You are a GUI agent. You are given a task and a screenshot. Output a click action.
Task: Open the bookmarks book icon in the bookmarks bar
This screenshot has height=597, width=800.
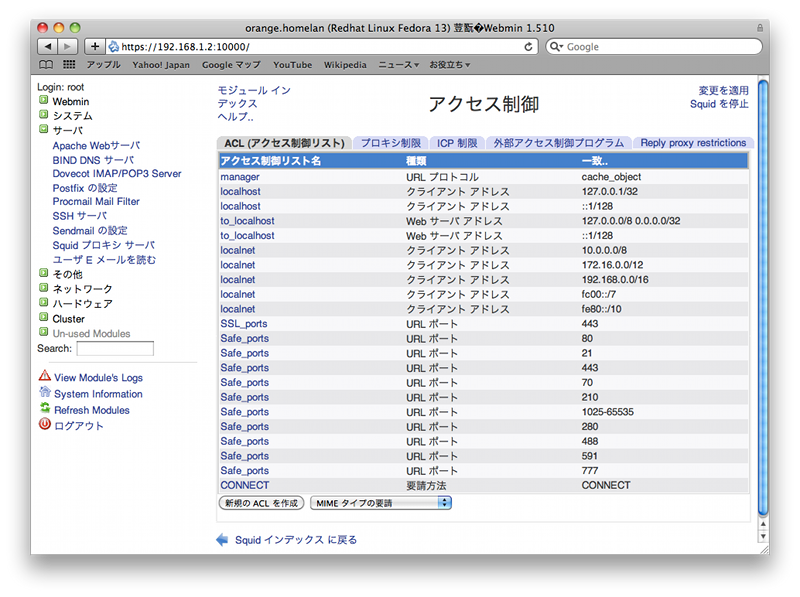point(46,65)
